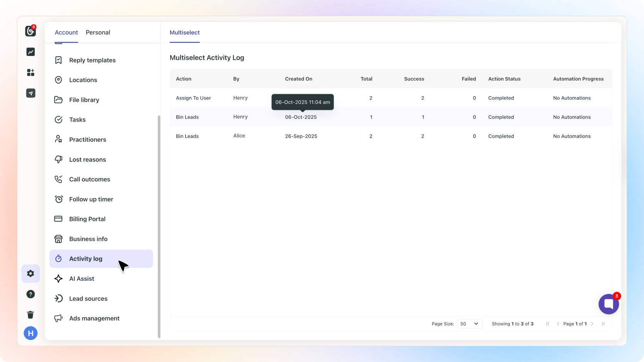Click the settings sidebar scrollbar
This screenshot has width=644, height=362.
pyautogui.click(x=159, y=227)
